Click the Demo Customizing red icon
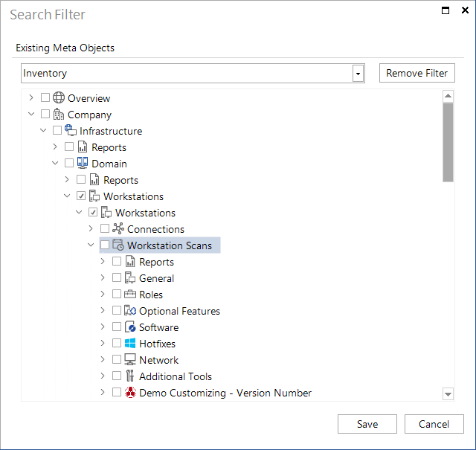The image size is (476, 450). (x=130, y=392)
